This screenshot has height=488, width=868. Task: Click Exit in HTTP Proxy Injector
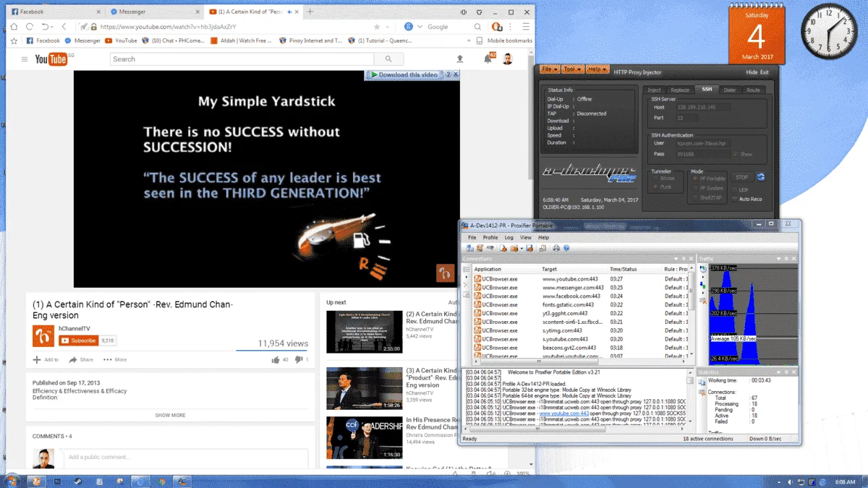pos(765,72)
